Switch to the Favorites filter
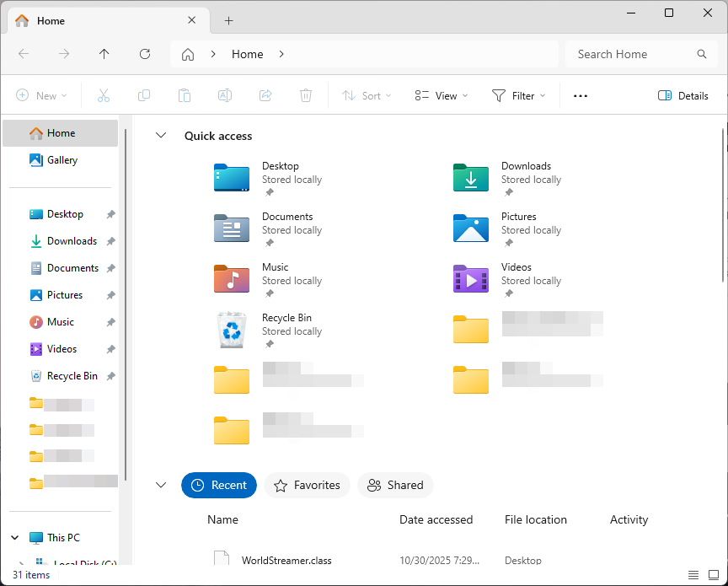The height and width of the screenshot is (586, 728). pyautogui.click(x=307, y=485)
